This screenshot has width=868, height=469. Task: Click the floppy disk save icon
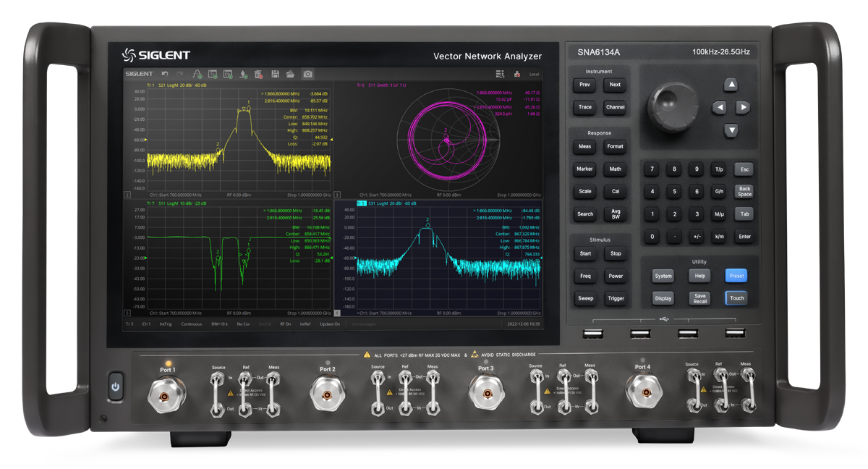click(275, 74)
